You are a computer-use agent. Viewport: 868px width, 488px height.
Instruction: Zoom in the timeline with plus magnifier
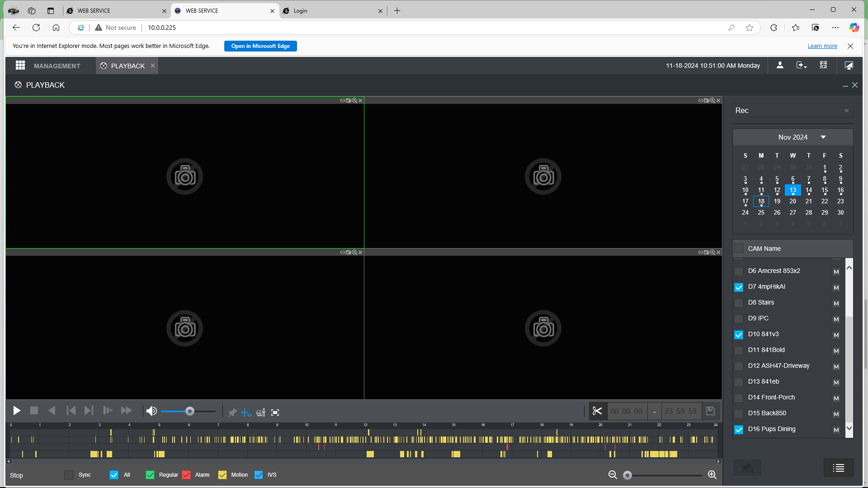(712, 475)
